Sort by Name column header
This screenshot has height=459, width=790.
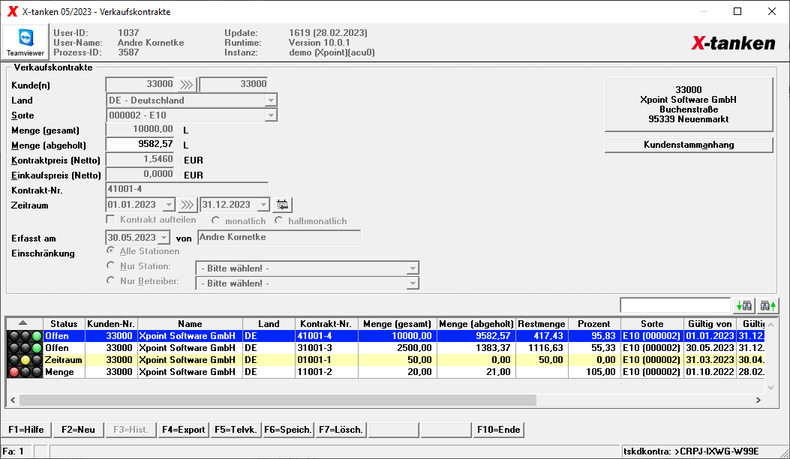coord(190,323)
